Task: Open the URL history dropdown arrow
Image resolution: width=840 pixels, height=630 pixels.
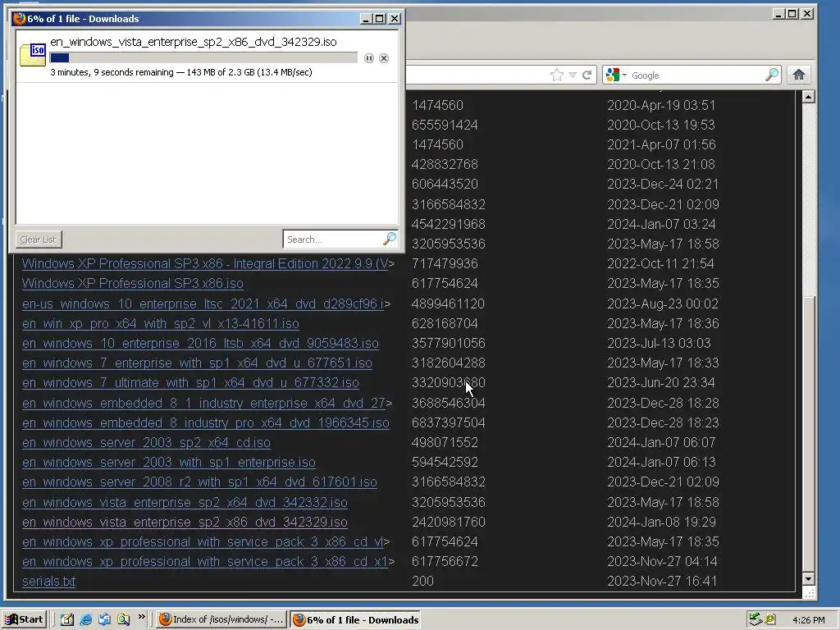Action: click(573, 75)
